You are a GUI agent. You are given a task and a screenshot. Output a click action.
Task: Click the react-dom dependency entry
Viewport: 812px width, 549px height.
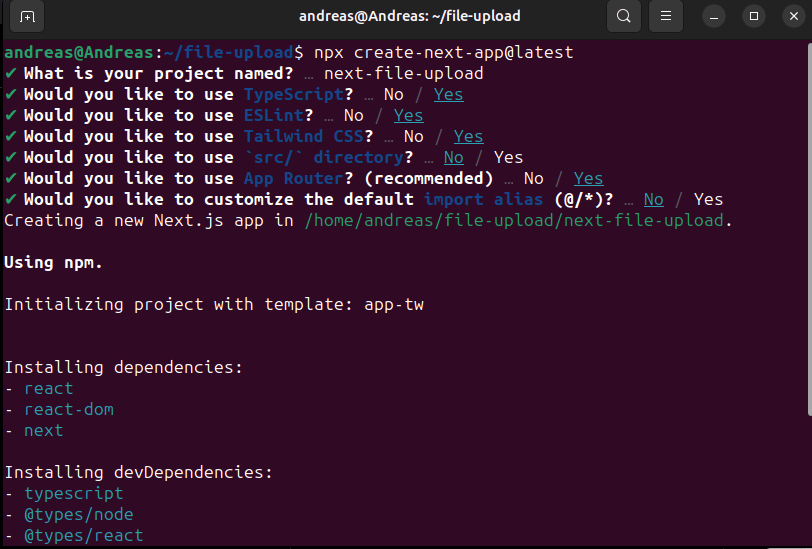point(69,409)
